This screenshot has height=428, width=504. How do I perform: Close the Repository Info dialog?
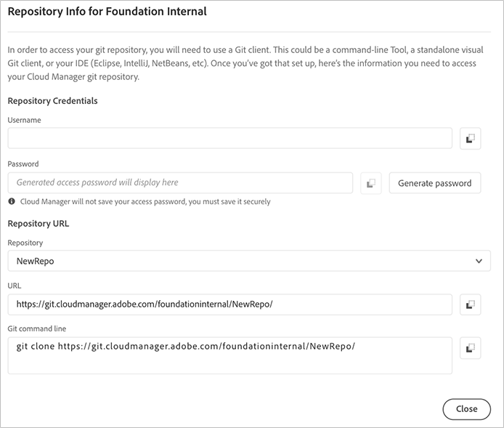pos(466,408)
